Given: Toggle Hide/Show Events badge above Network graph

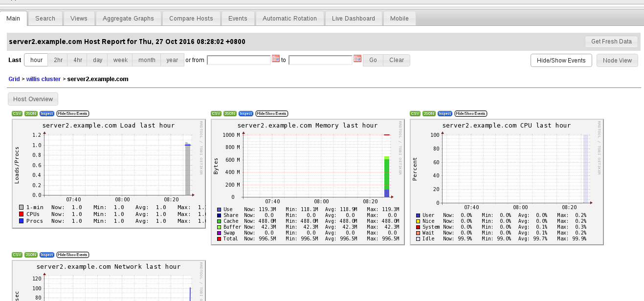Looking at the screenshot, I should 73,255.
